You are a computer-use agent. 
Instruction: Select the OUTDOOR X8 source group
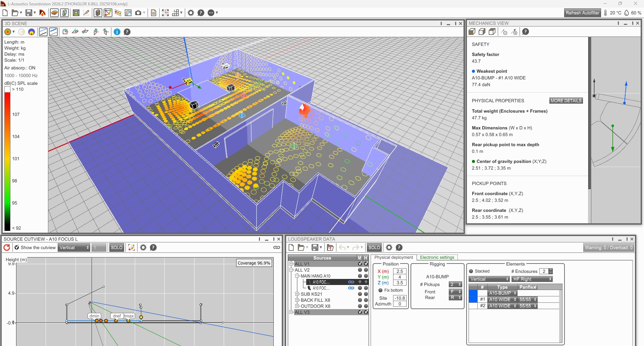point(315,306)
